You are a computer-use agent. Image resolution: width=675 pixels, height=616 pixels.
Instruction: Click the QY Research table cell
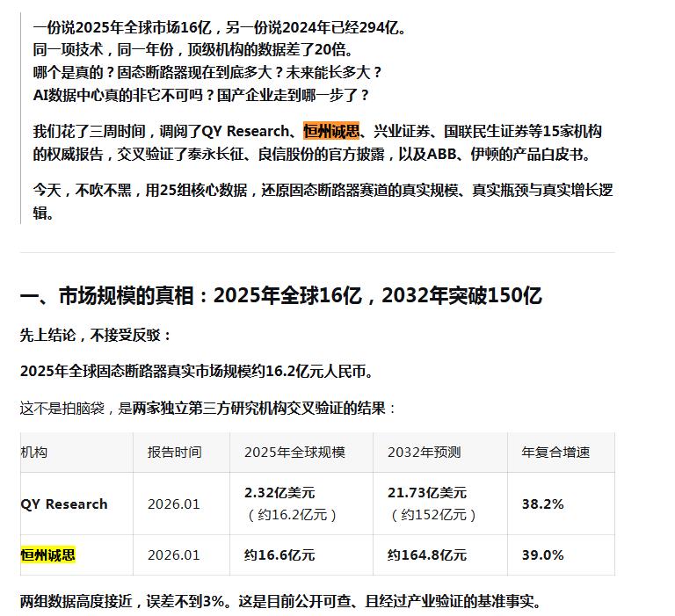[64, 504]
